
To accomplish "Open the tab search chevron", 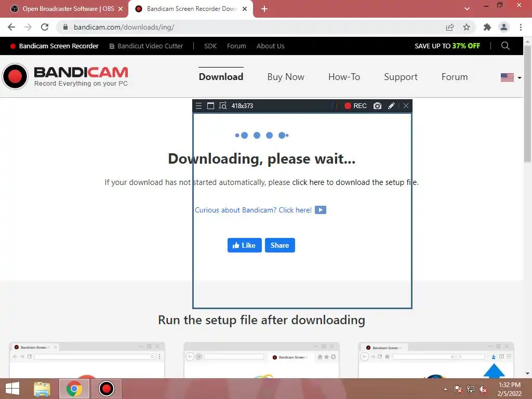I will (467, 9).
